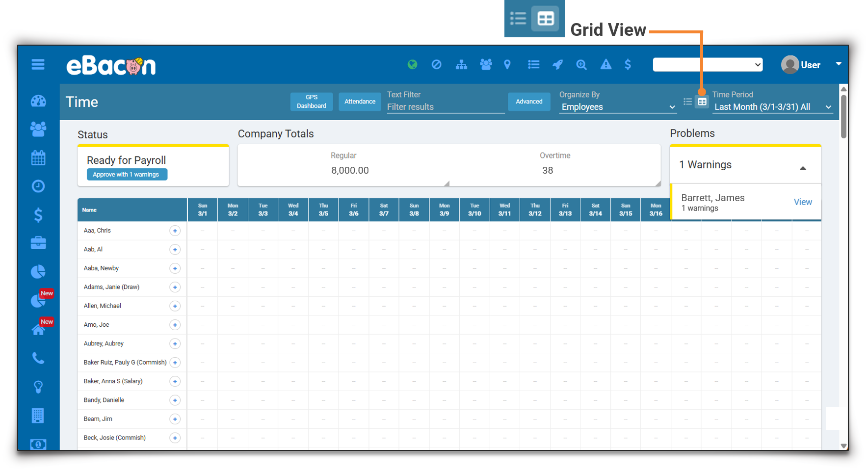View the warning for Barrett, James

click(803, 202)
